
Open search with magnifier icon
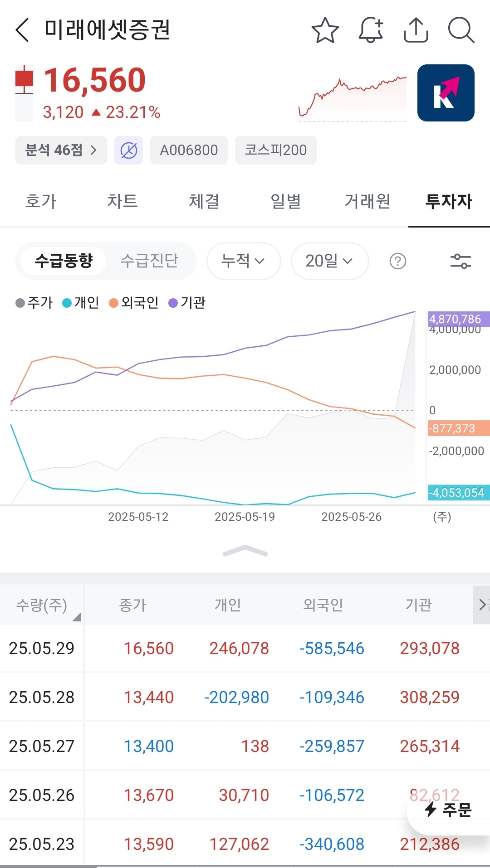tap(461, 30)
